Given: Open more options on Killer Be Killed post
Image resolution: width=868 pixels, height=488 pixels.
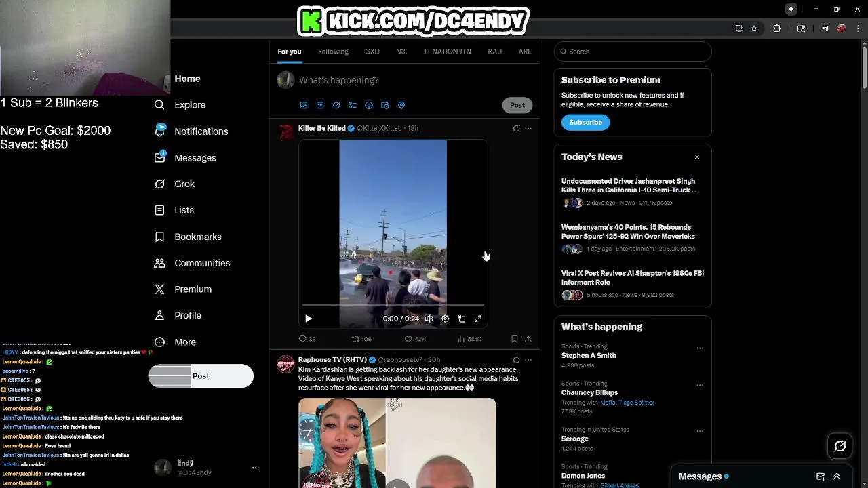Looking at the screenshot, I should (x=528, y=128).
